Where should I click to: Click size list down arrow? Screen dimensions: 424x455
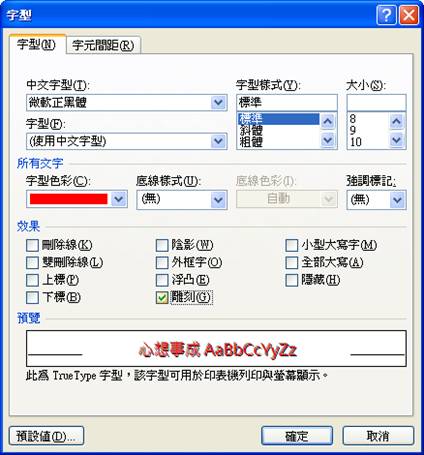[x=396, y=140]
